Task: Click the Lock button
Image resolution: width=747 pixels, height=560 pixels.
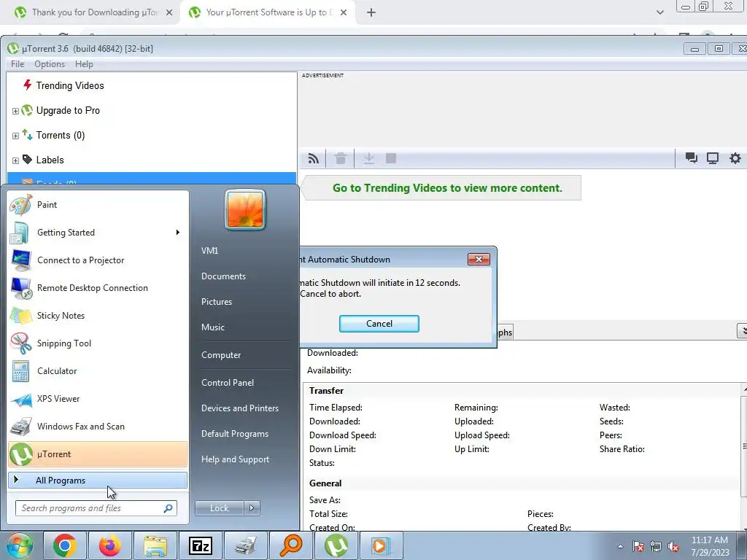Action: [219, 508]
